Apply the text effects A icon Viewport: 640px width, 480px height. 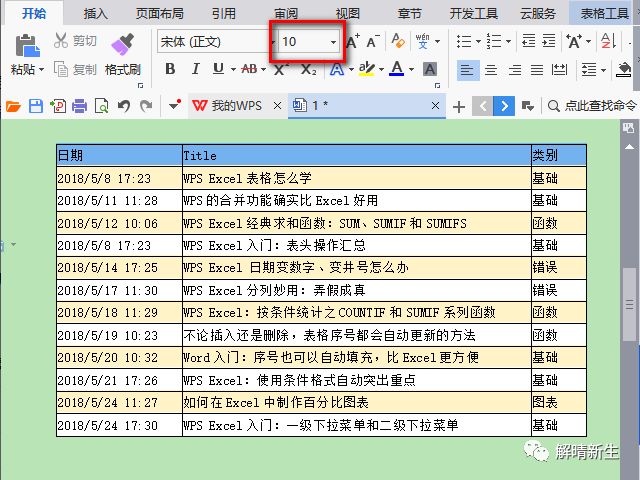336,70
